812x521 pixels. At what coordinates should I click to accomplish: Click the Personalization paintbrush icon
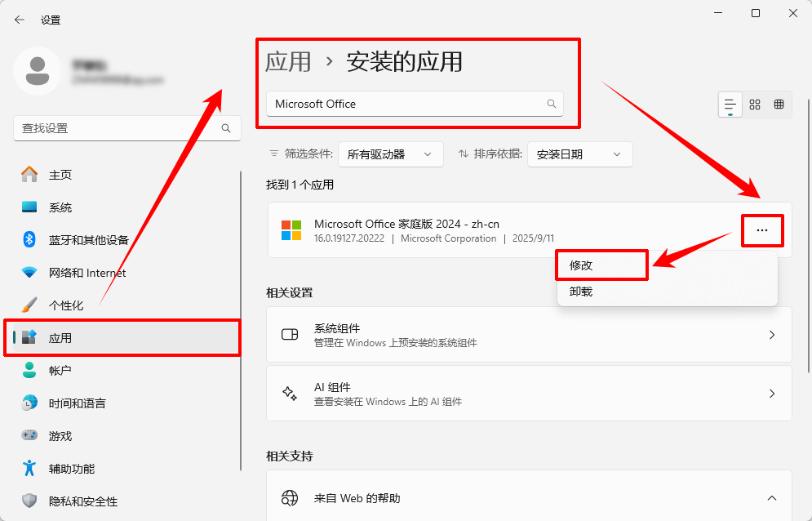(x=29, y=305)
